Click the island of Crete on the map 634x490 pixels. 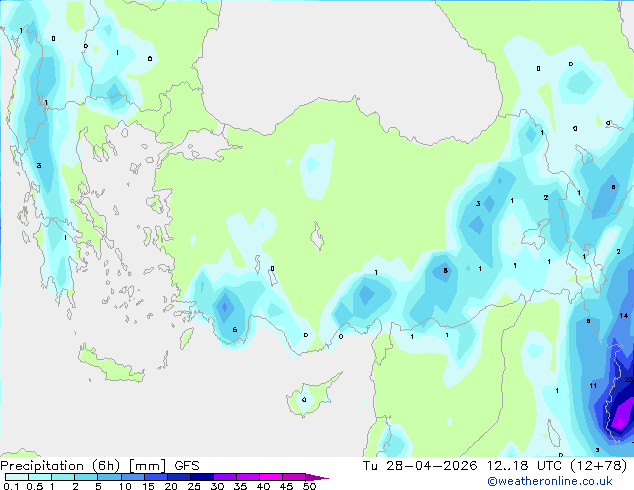111,365
